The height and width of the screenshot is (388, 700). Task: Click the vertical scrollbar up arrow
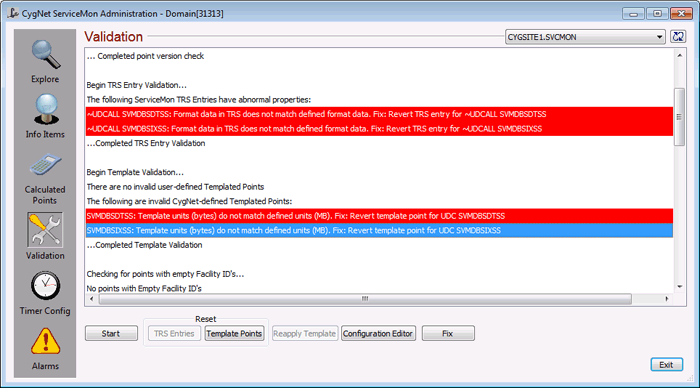coord(679,55)
